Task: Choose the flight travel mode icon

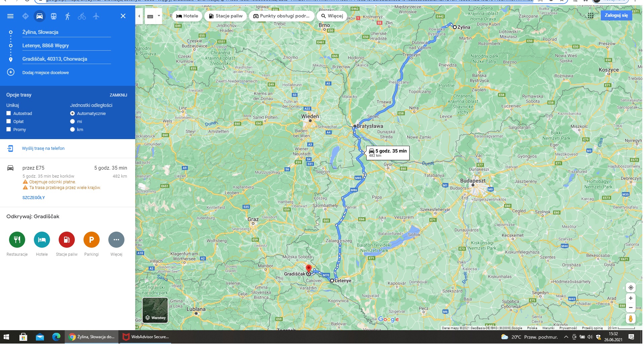Action: pos(96,16)
